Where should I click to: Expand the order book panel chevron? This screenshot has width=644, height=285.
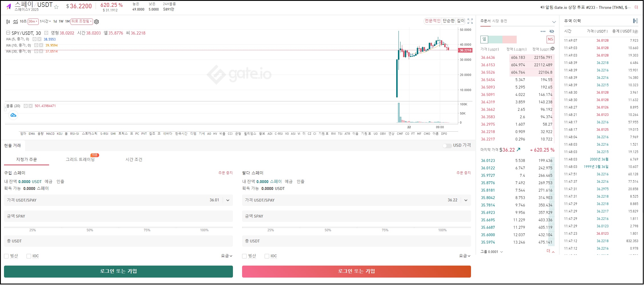click(x=554, y=22)
